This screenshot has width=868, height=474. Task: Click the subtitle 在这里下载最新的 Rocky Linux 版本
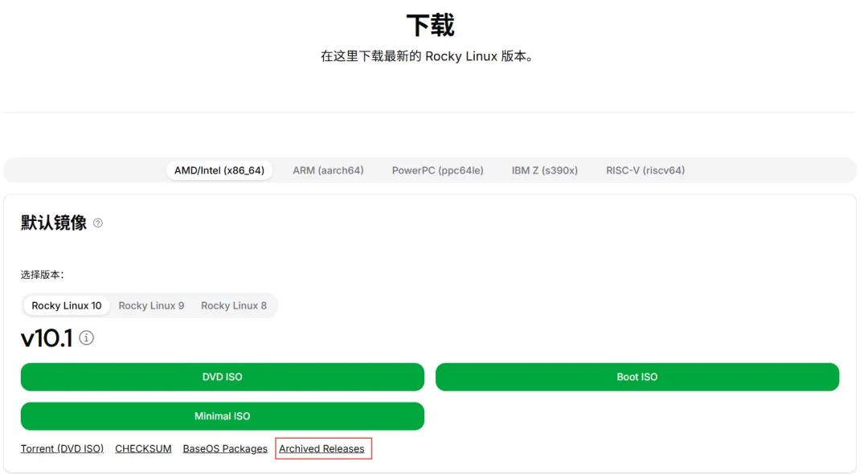point(427,56)
